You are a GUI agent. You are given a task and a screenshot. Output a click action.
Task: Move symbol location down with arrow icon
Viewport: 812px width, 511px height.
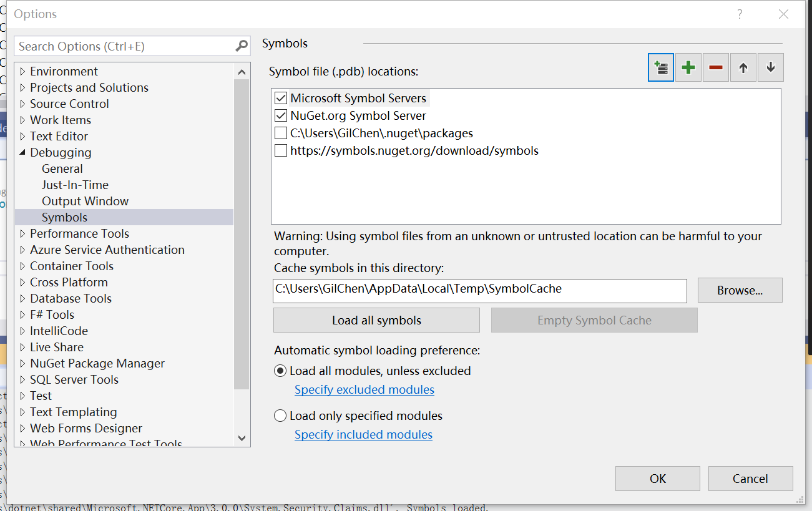pos(770,67)
